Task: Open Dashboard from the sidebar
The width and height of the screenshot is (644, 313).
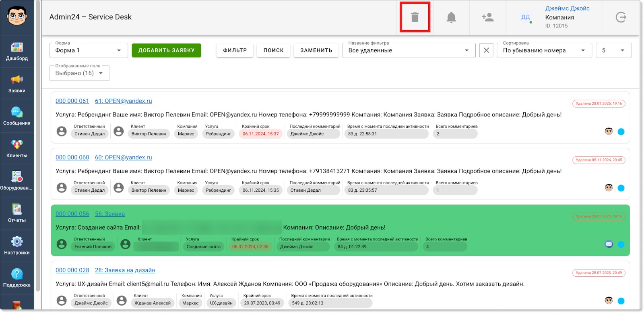Action: [17, 51]
